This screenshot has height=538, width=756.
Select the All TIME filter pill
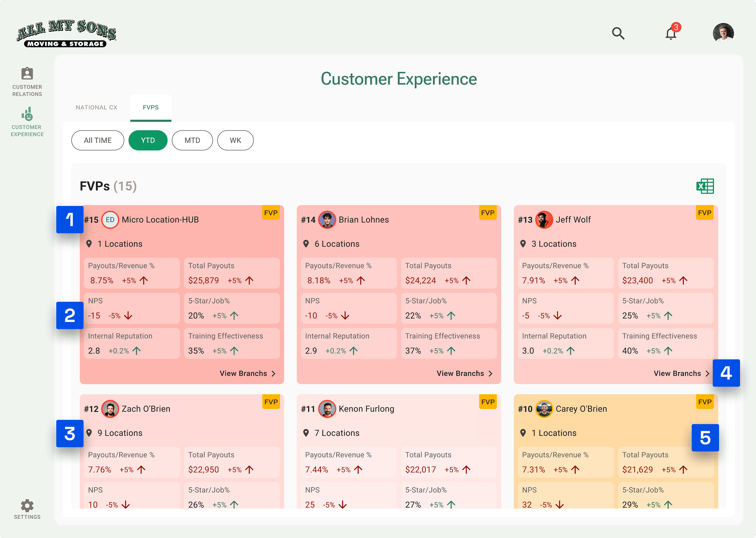tap(98, 140)
